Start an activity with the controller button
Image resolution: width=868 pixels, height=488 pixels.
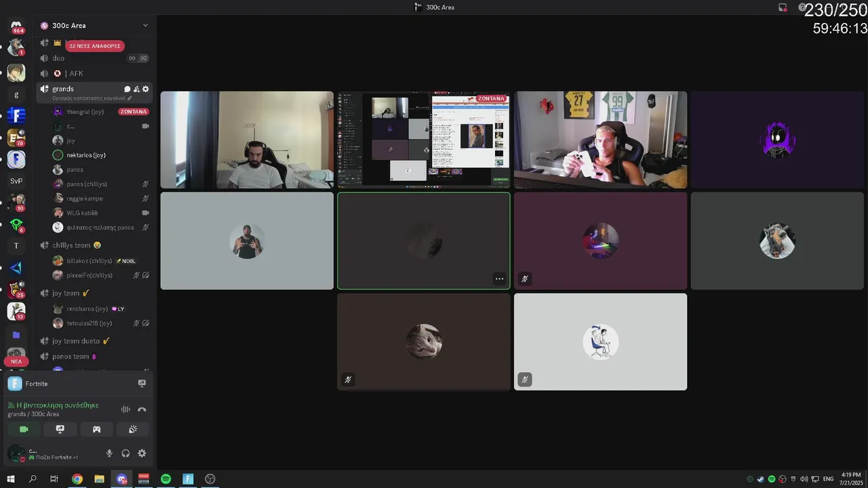coord(96,429)
